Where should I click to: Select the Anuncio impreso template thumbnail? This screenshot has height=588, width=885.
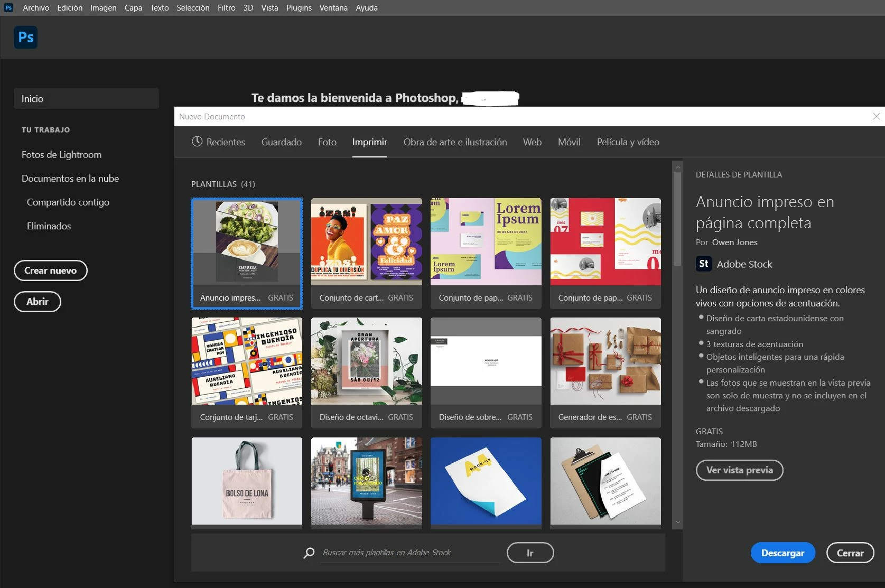point(247,253)
